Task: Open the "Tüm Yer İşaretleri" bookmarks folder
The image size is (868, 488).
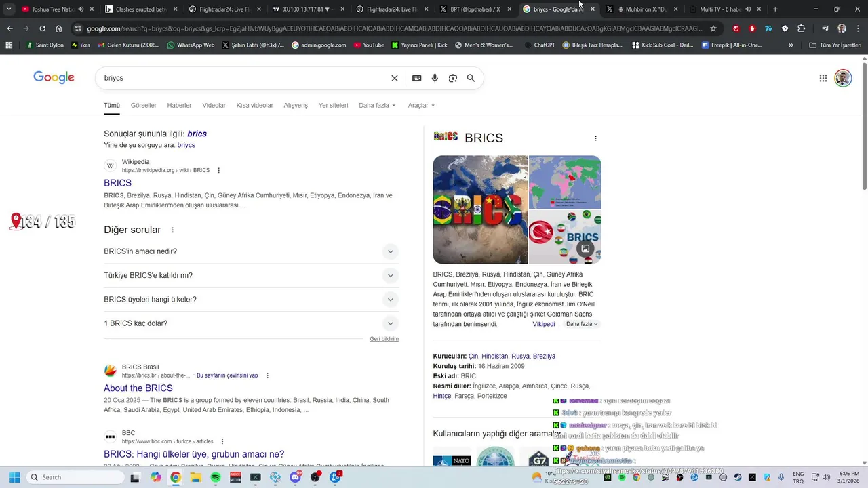Action: tap(835, 45)
